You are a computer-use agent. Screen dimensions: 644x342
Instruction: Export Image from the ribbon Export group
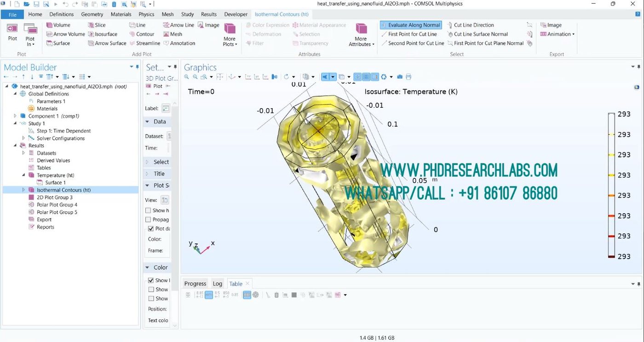tap(551, 25)
